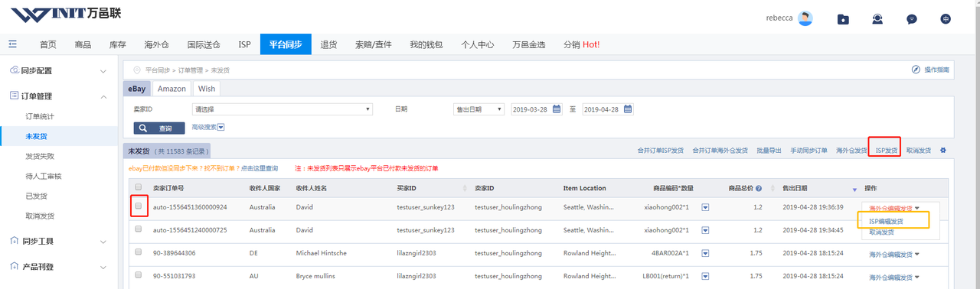
Task: Open the 分销 Hot! menu item
Action: pyautogui.click(x=581, y=44)
